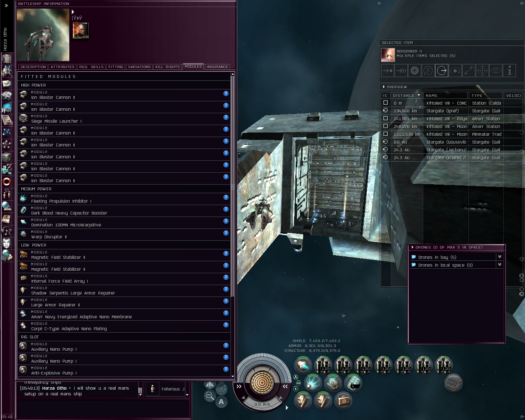
Task: Click the triangle above pilot name in info window
Action: (x=73, y=12)
